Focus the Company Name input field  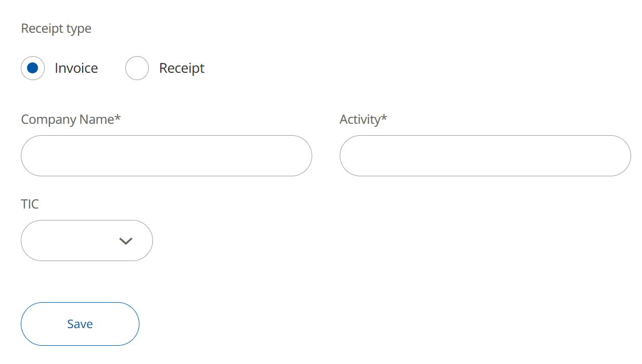point(166,156)
